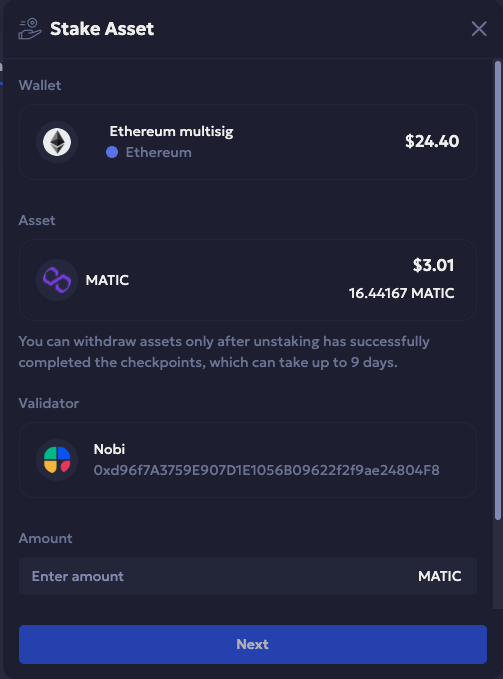Click the Ethereum multisig wallet name
Viewport: 503px width, 679px height.
pos(171,131)
